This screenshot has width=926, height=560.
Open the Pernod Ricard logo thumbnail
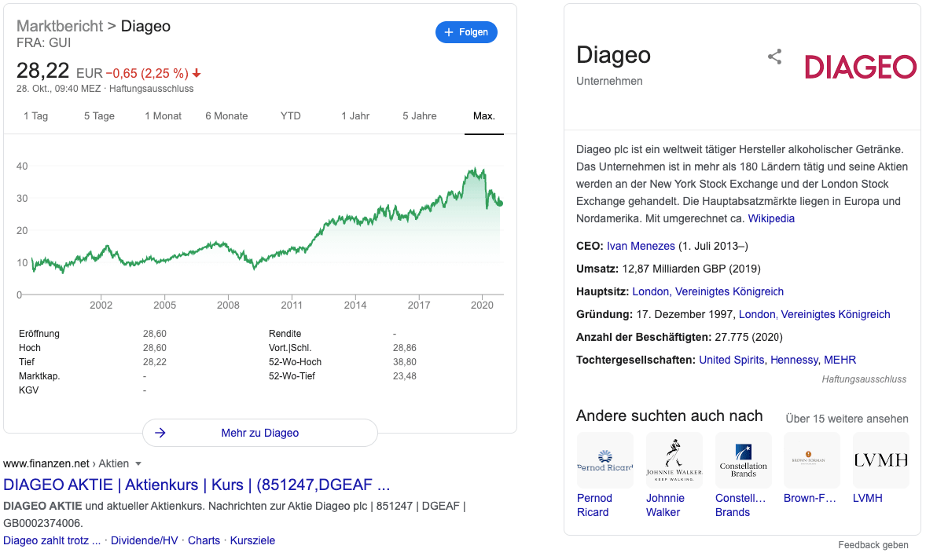[x=604, y=460]
